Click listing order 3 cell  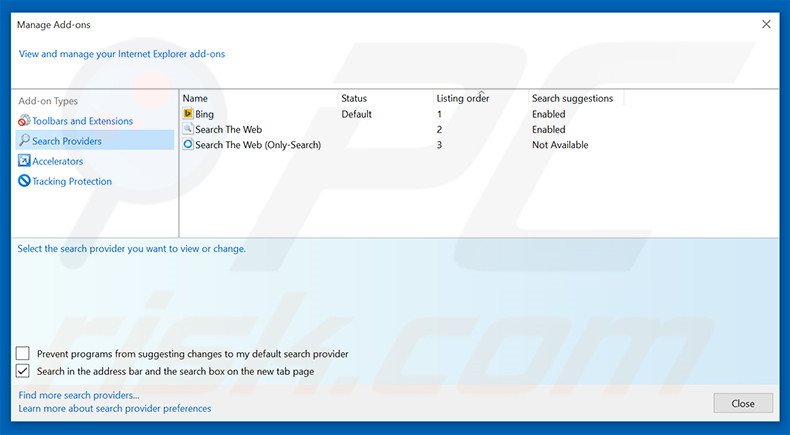(x=439, y=145)
